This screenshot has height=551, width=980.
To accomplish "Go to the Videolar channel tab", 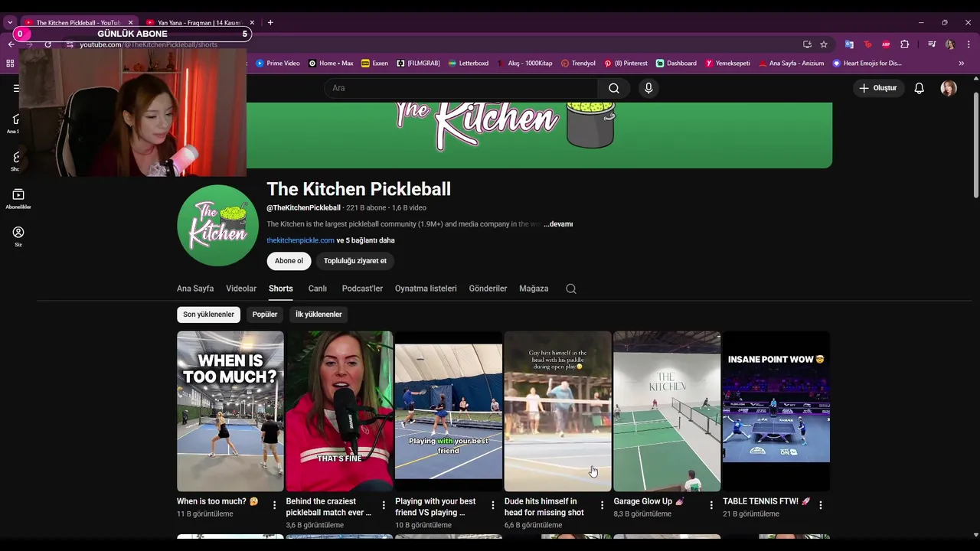I will pyautogui.click(x=241, y=289).
